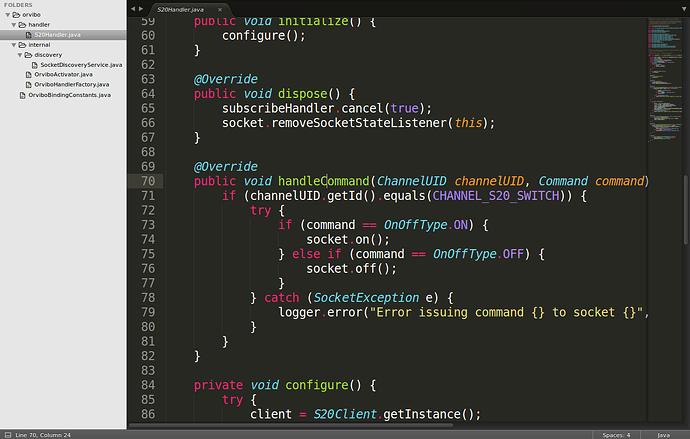Click the discovery folder icon

pos(28,55)
